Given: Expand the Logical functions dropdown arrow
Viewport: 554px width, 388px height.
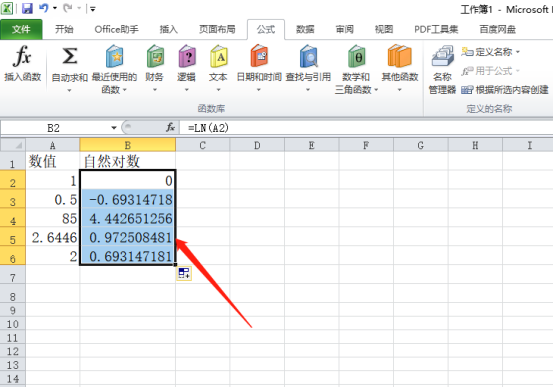Looking at the screenshot, I should (187, 90).
